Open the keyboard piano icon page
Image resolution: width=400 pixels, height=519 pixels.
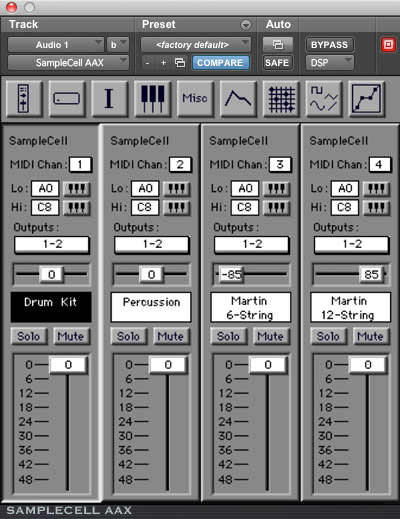pyautogui.click(x=152, y=99)
